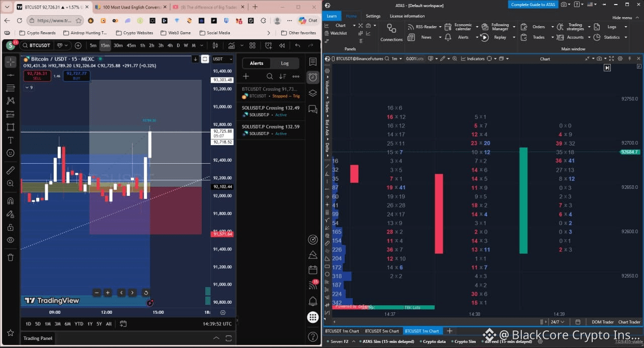The height and width of the screenshot is (348, 644).
Task: Select the 30m timeframe
Action: (118, 45)
